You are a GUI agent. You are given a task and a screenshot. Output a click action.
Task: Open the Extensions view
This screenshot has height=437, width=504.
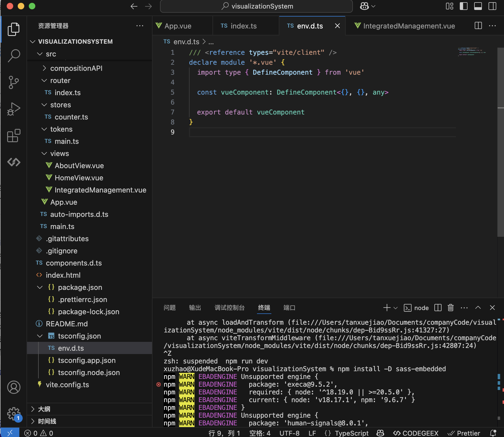14,136
